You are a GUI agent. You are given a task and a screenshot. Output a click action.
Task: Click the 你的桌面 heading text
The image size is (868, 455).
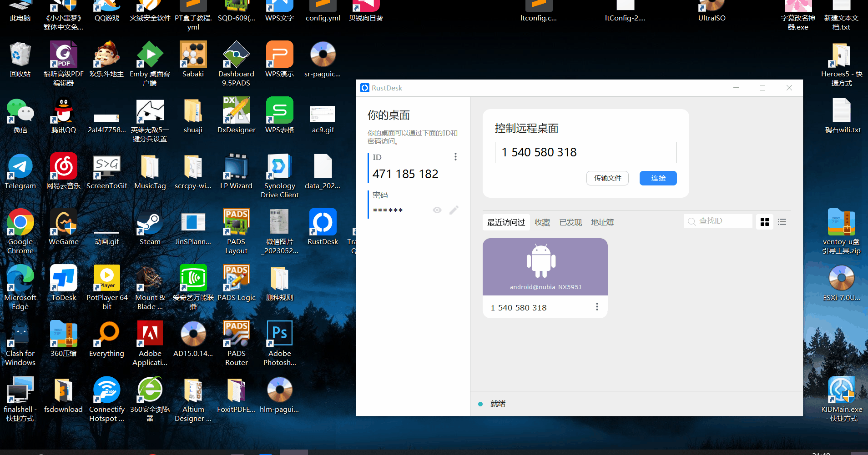(389, 115)
